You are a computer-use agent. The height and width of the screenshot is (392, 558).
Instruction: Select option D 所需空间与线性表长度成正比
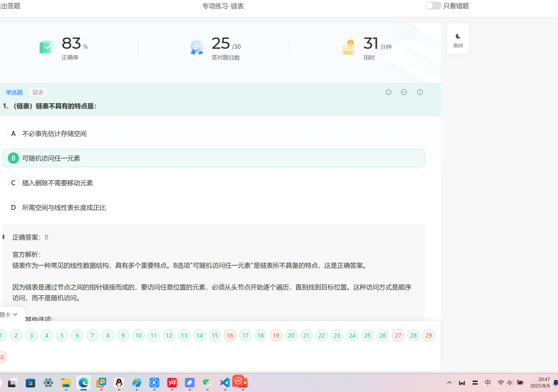click(214, 207)
